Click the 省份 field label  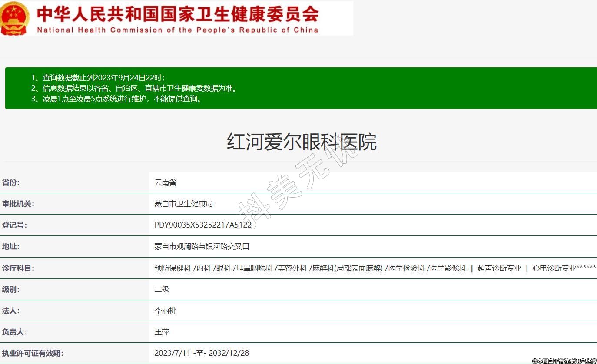coord(11,182)
